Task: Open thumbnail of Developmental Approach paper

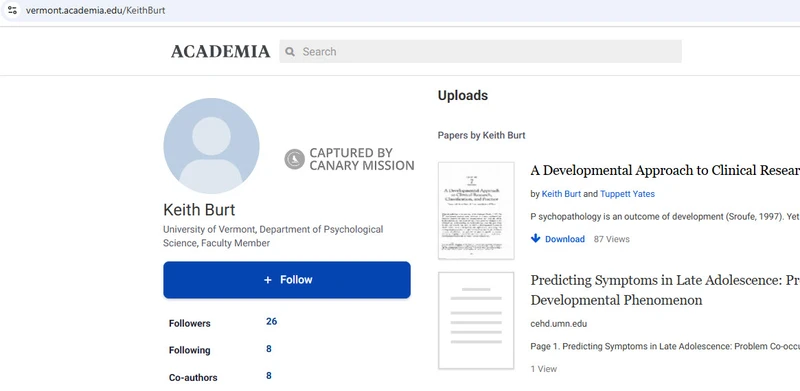Action: [476, 211]
